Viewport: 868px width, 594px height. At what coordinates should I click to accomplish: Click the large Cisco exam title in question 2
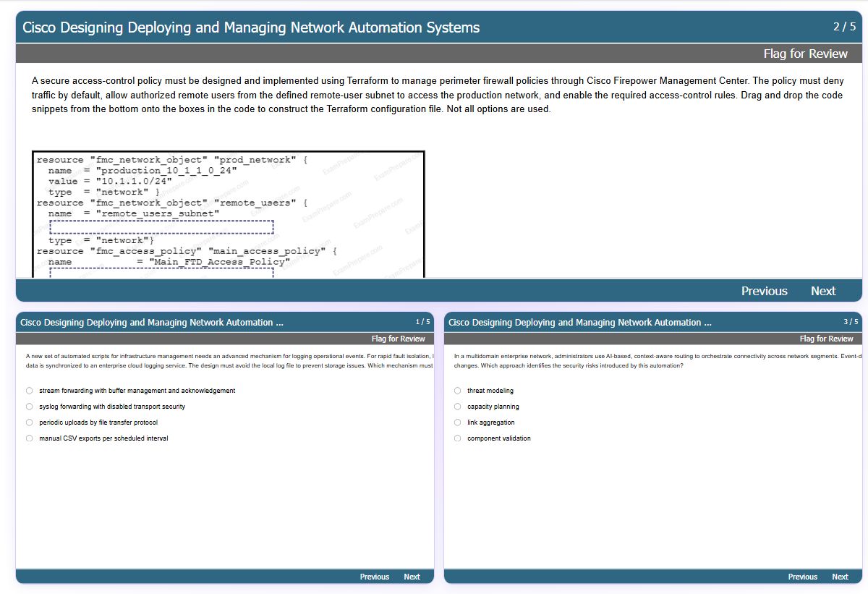click(251, 27)
